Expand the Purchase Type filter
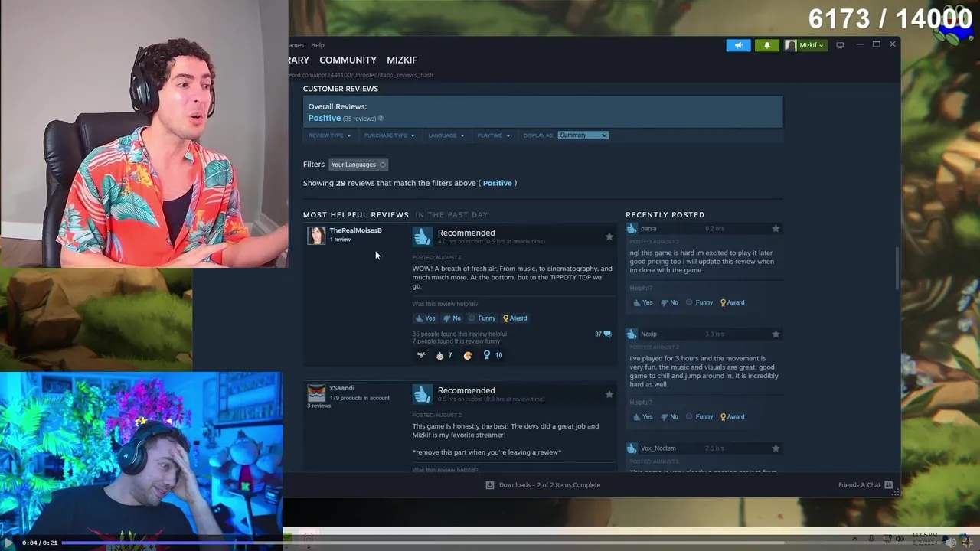The height and width of the screenshot is (551, 980). coord(389,135)
